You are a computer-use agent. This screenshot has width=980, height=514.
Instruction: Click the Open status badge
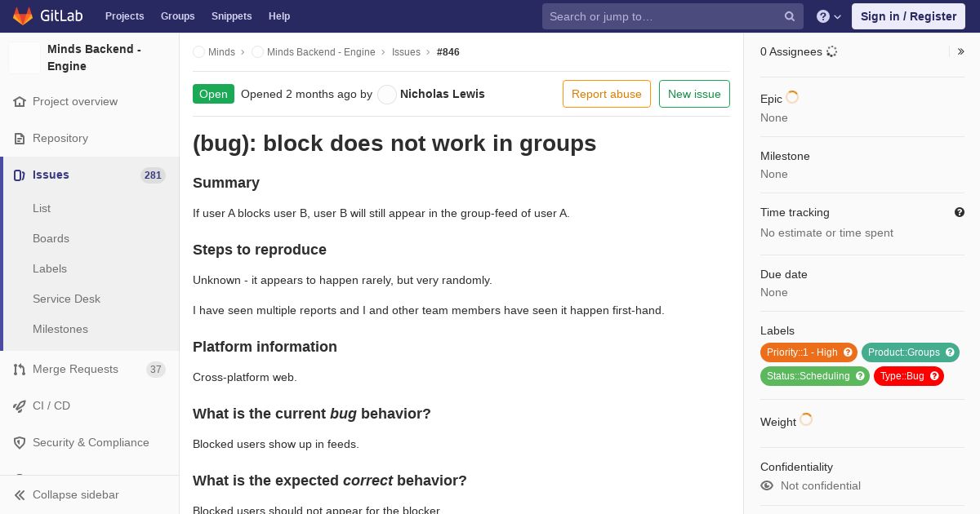pyautogui.click(x=213, y=94)
